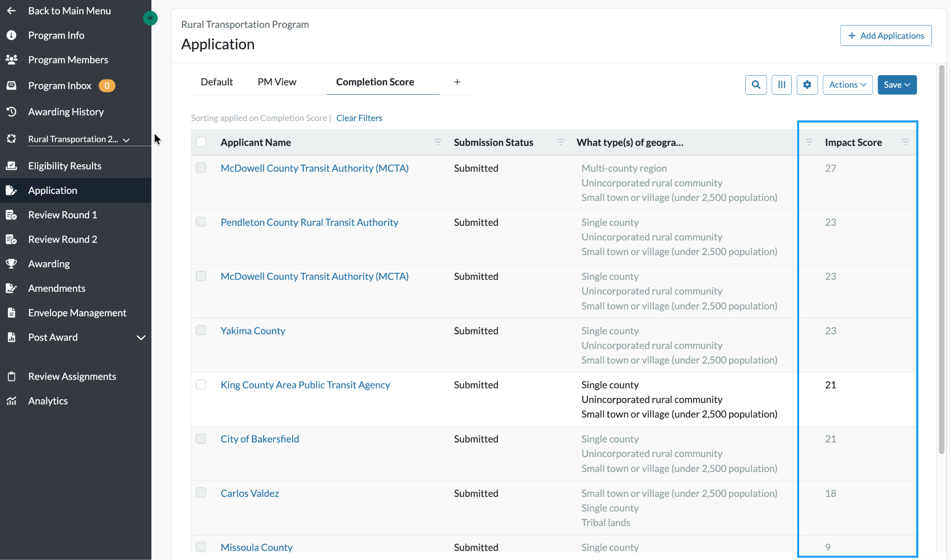The image size is (951, 560).
Task: Open search with the magnifier button
Action: coord(756,85)
